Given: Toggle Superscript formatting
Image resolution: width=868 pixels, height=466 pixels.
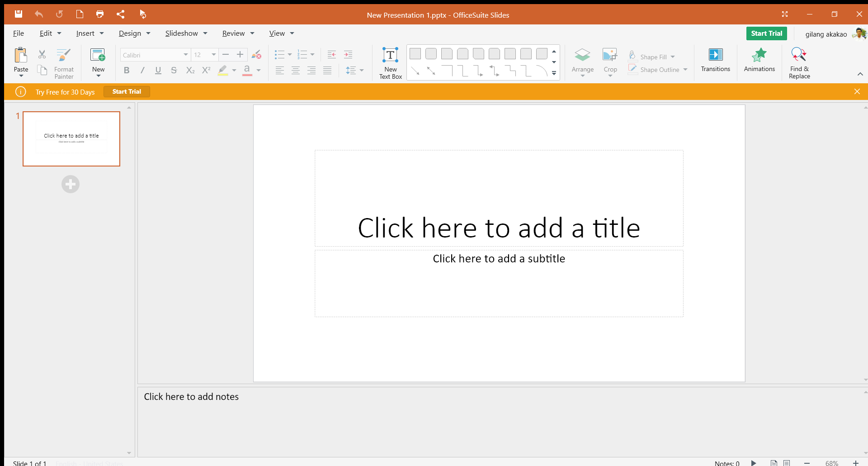Looking at the screenshot, I should [206, 70].
